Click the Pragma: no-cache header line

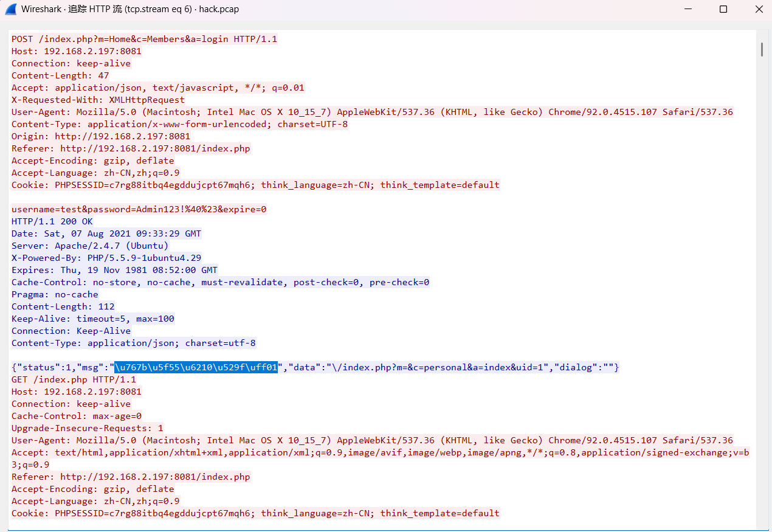click(x=55, y=294)
